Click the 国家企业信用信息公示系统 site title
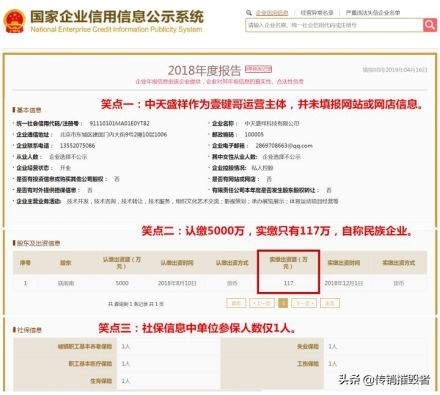The height and width of the screenshot is (395, 440). pos(117,17)
